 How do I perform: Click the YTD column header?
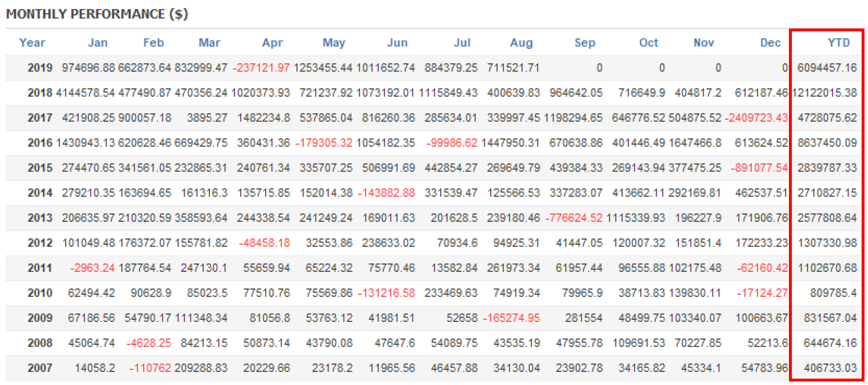click(x=838, y=42)
